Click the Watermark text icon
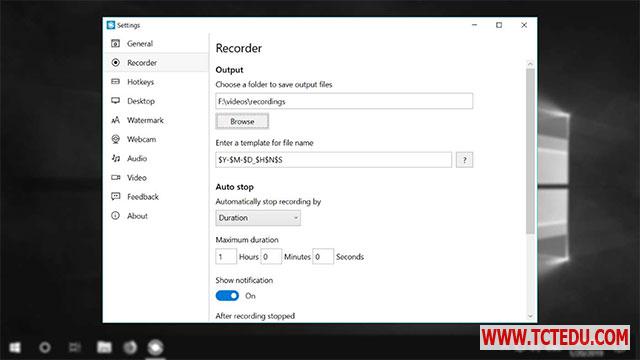 [116, 120]
